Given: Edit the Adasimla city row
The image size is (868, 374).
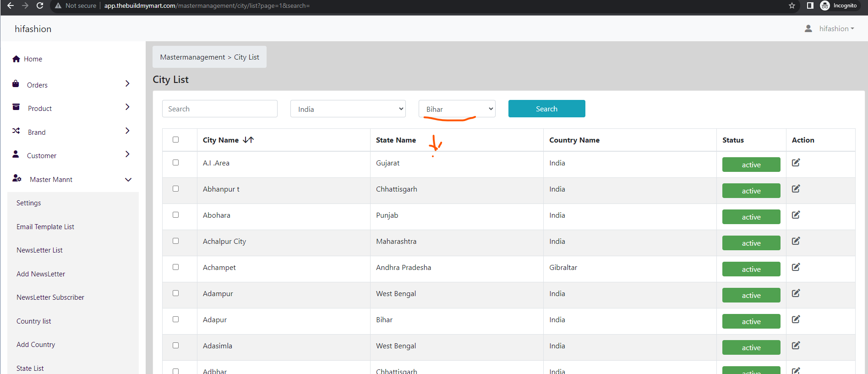Looking at the screenshot, I should [x=796, y=346].
